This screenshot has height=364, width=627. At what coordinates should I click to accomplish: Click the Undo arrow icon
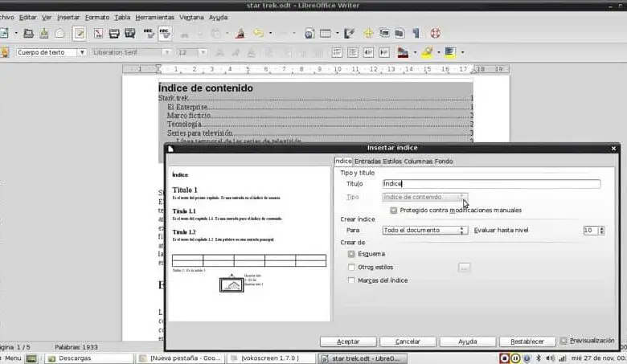[x=259, y=34]
